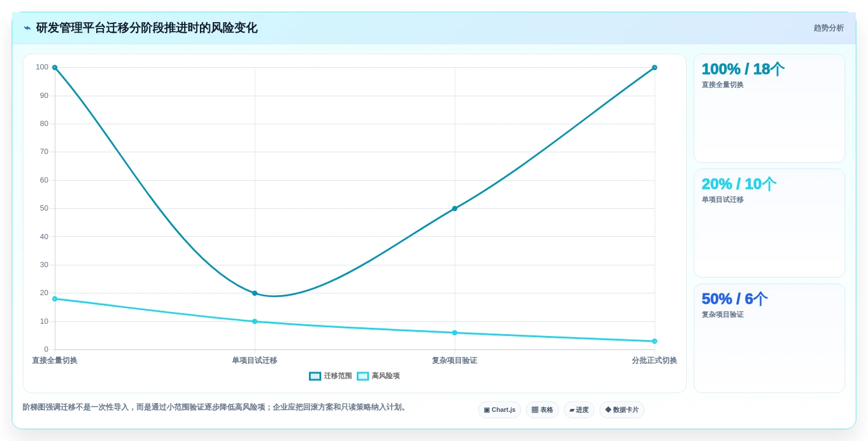Open the 100% / 18个 直接全量切换 card
Image resolution: width=868 pixels, height=441 pixels.
tap(769, 108)
